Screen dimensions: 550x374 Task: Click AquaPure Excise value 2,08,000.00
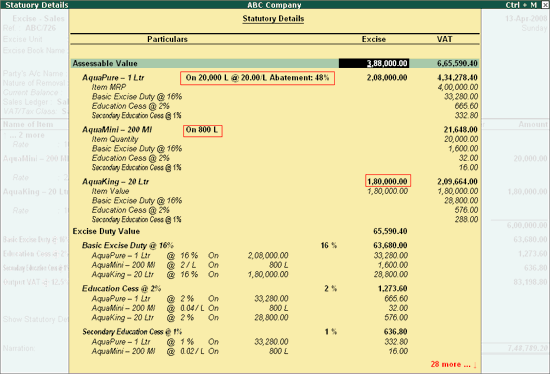(387, 78)
